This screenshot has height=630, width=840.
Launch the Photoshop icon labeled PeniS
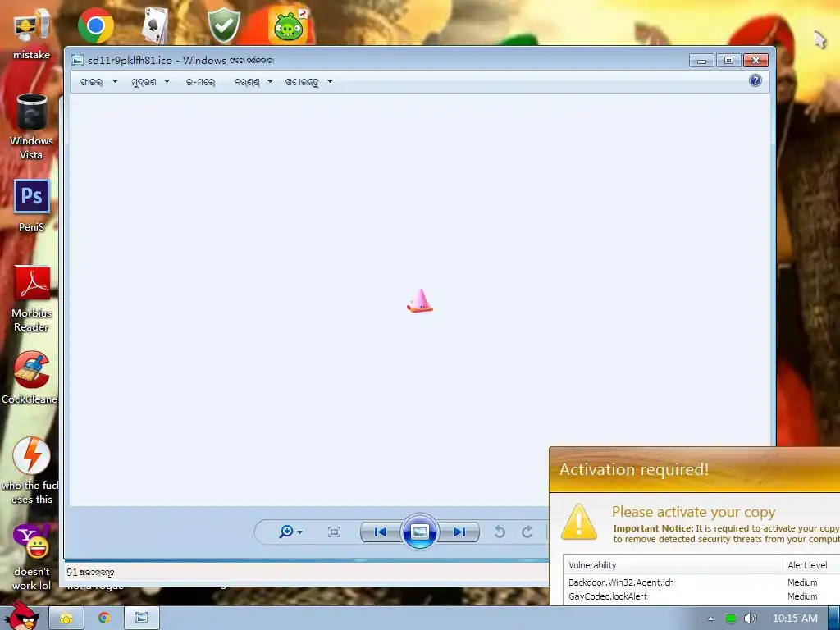point(32,206)
